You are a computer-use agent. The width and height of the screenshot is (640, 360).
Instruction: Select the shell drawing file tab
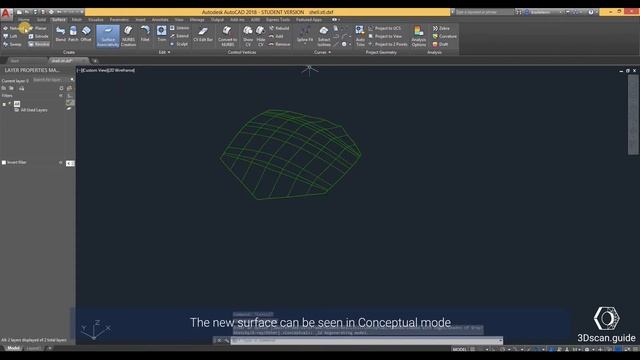click(x=68, y=60)
